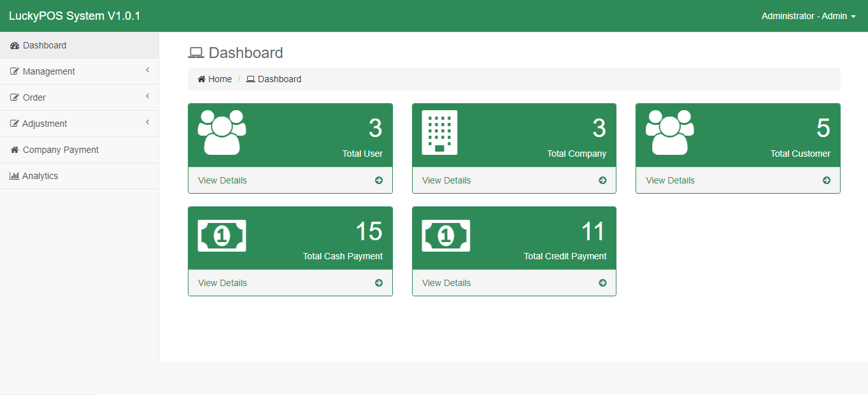
Task: Click the Analytics bar chart icon
Action: point(15,176)
